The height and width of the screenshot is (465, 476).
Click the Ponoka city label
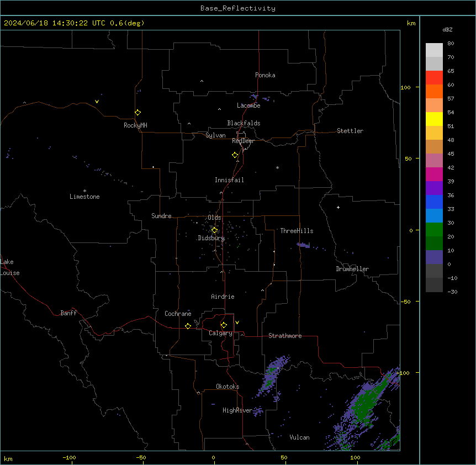[x=265, y=75]
